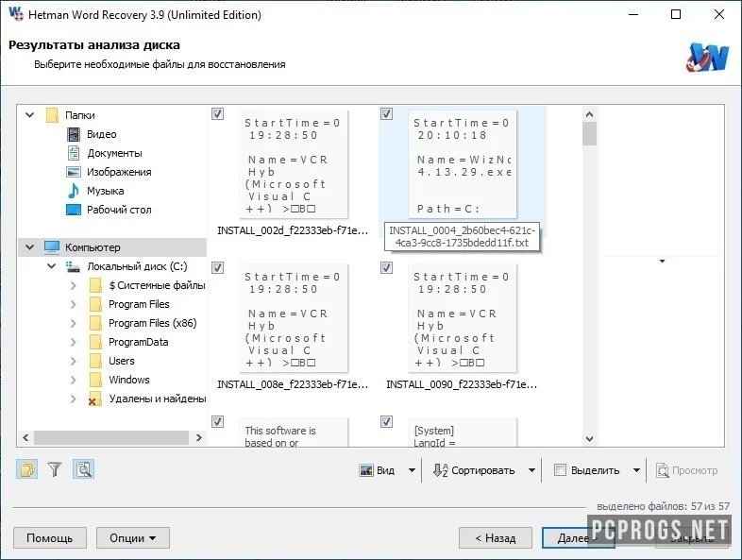Select Изображения in the folder tree
The width and height of the screenshot is (742, 560).
pyautogui.click(x=119, y=172)
